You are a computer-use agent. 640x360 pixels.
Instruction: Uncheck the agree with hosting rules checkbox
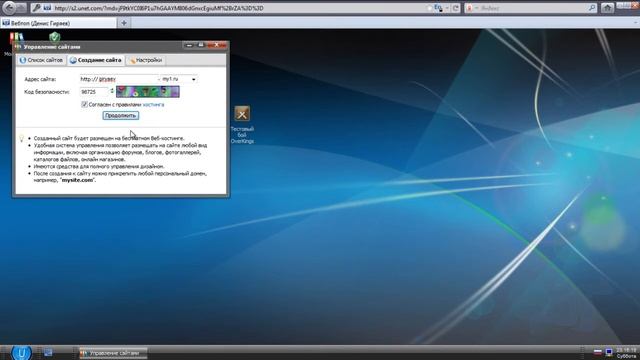point(84,104)
